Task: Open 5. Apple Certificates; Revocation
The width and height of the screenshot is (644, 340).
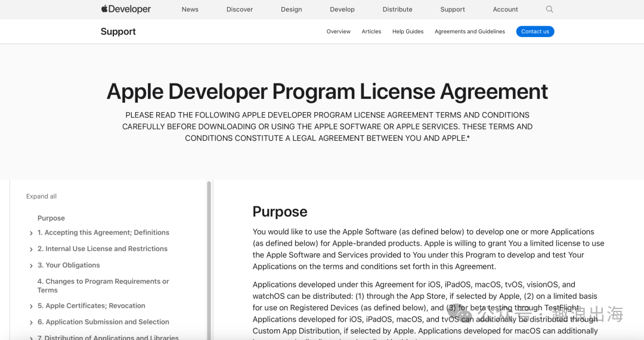Action: pos(91,306)
